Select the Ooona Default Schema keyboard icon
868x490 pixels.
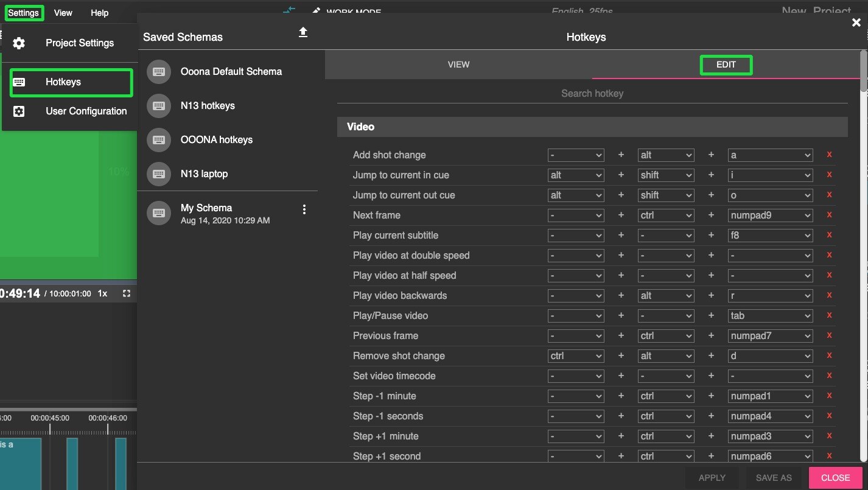coord(158,71)
